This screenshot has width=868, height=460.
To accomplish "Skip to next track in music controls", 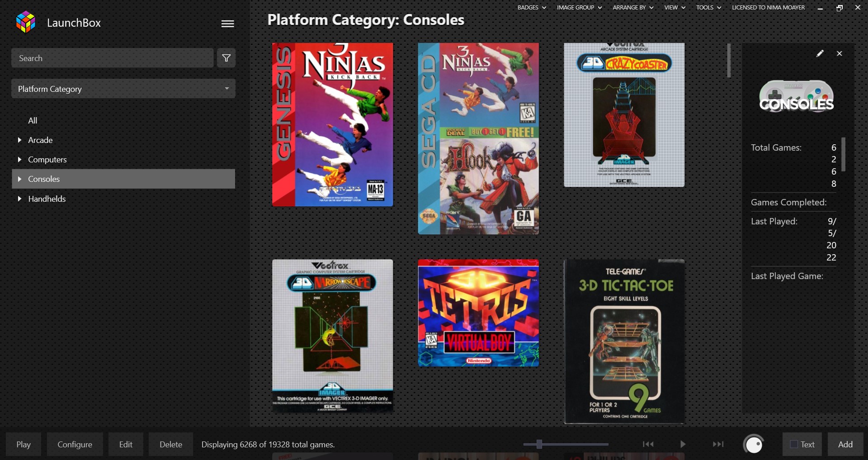I will (x=718, y=444).
